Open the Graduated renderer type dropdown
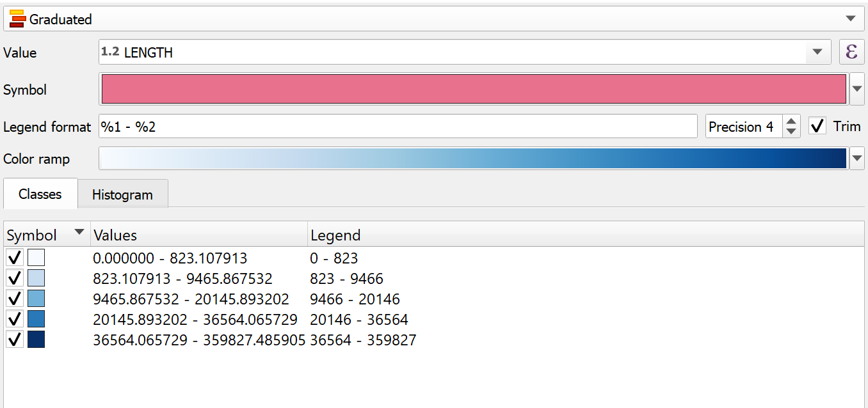Screen dimensions: 868x408 tap(850, 19)
